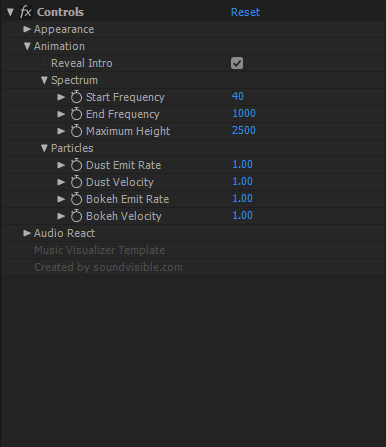Click the Reset link for Controls

coord(245,12)
